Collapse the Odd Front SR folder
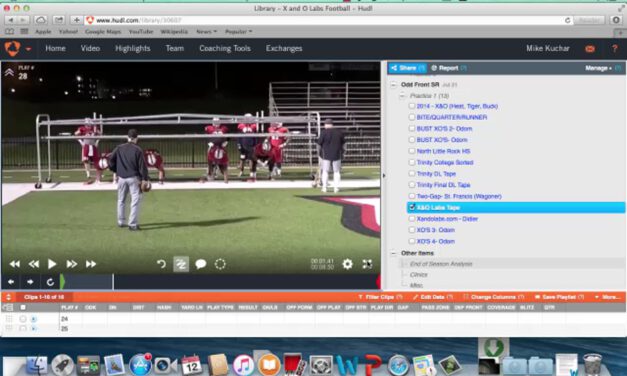This screenshot has height=376, width=627. pos(393,85)
